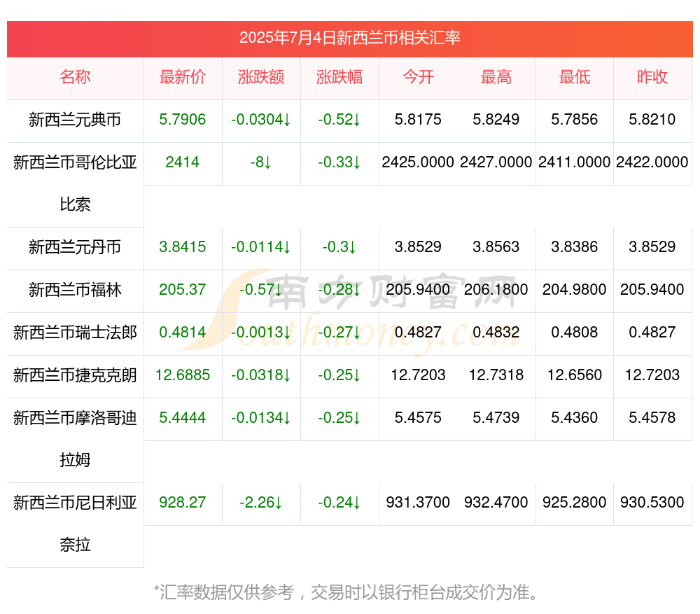Click the latest price 5.4444
700x614 pixels.
click(x=183, y=417)
